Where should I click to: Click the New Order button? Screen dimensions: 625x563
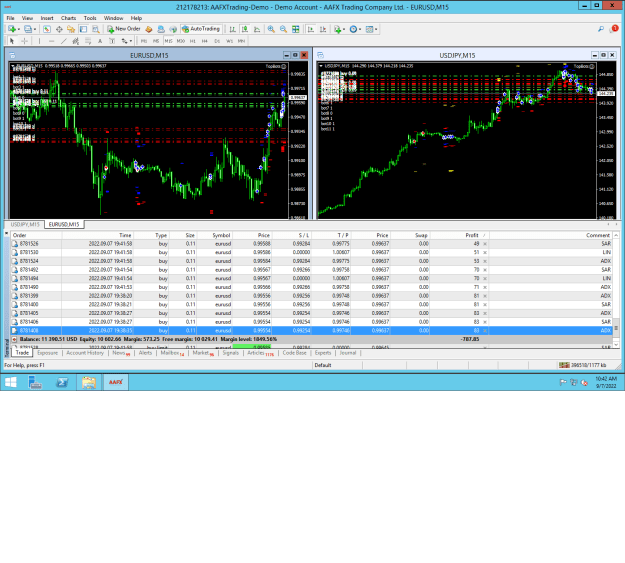pyautogui.click(x=124, y=29)
